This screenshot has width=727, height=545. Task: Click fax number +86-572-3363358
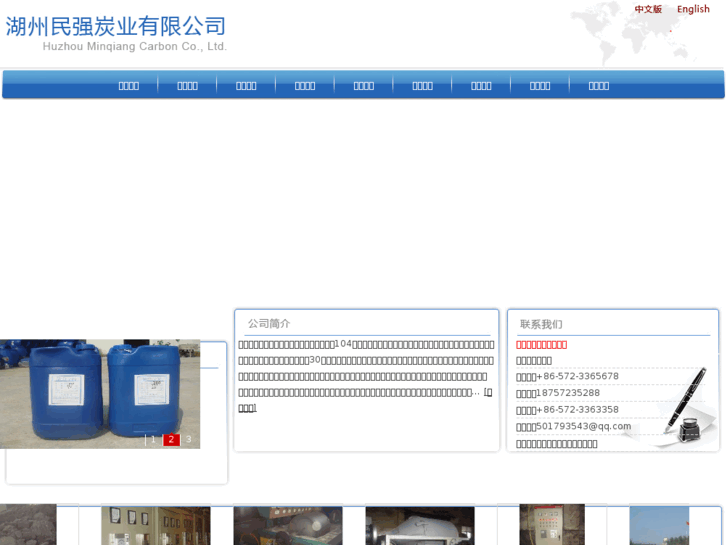pos(577,410)
